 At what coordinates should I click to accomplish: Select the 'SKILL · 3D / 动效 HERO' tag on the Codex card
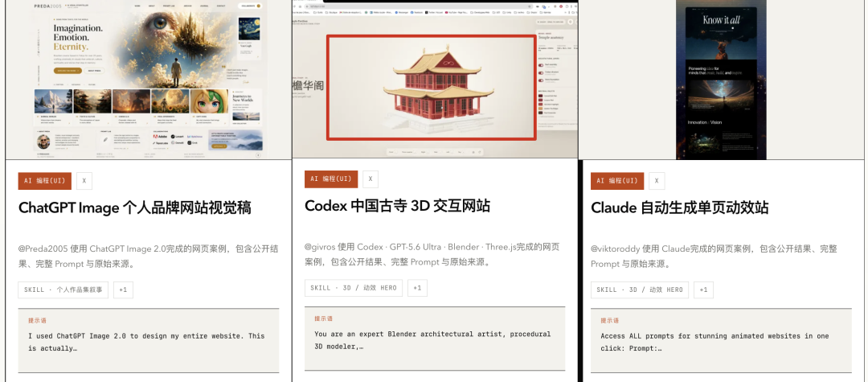point(353,288)
